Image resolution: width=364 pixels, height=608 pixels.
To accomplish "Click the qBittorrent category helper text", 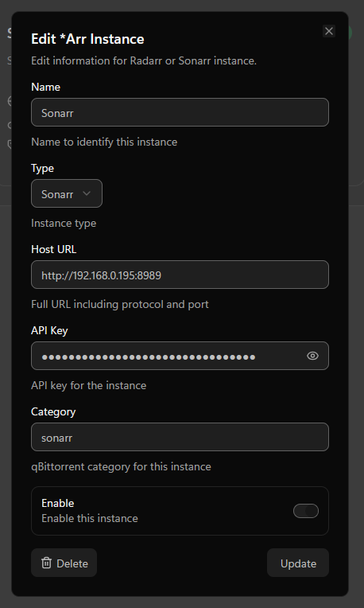I will click(121, 466).
